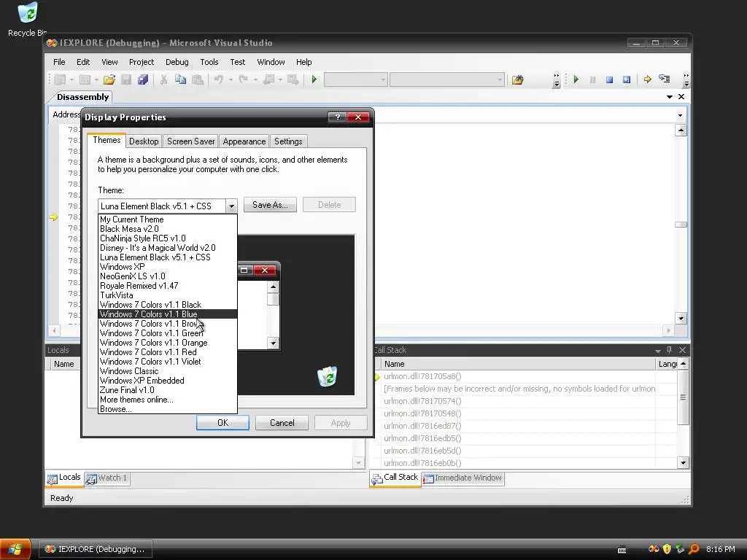The image size is (747, 560).
Task: Choose More themes online... entry
Action: (x=167, y=400)
